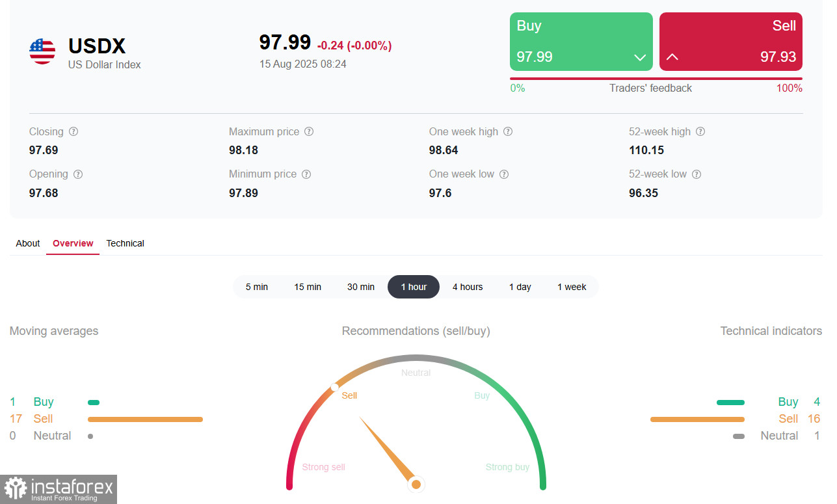
Task: Click the Technical indicators Sell orange bar
Action: tap(697, 419)
